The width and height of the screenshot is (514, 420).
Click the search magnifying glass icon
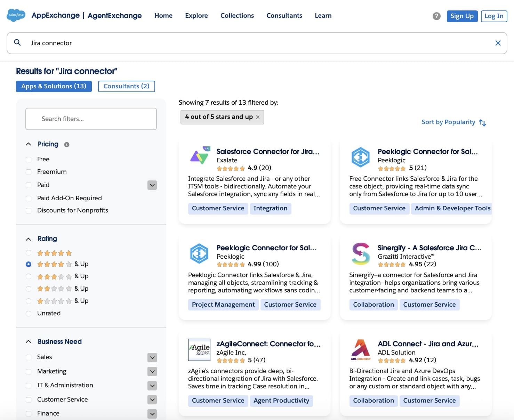(x=17, y=42)
